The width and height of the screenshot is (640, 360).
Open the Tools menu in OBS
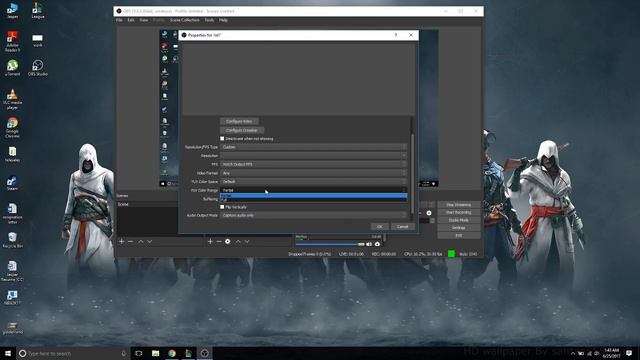pyautogui.click(x=209, y=20)
